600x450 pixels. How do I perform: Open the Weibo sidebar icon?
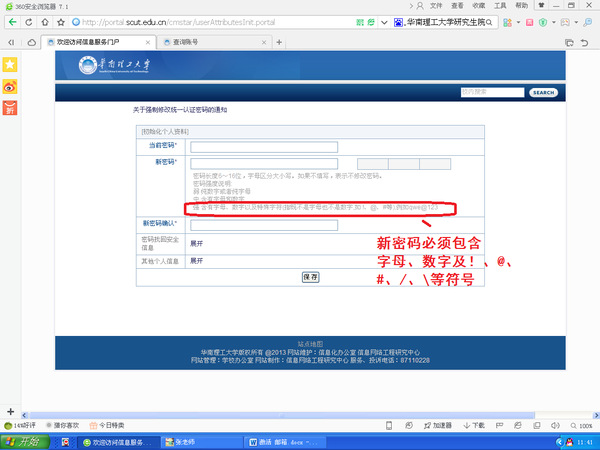pos(10,86)
